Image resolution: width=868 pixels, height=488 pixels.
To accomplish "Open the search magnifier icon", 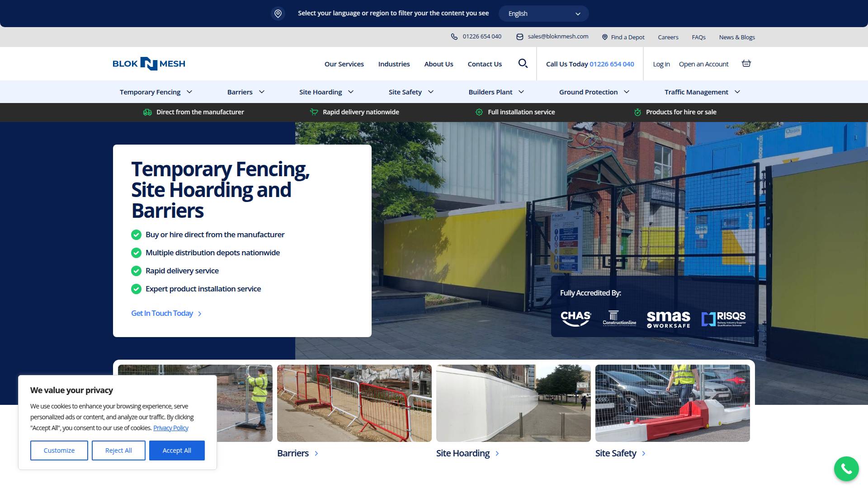I will [x=523, y=64].
